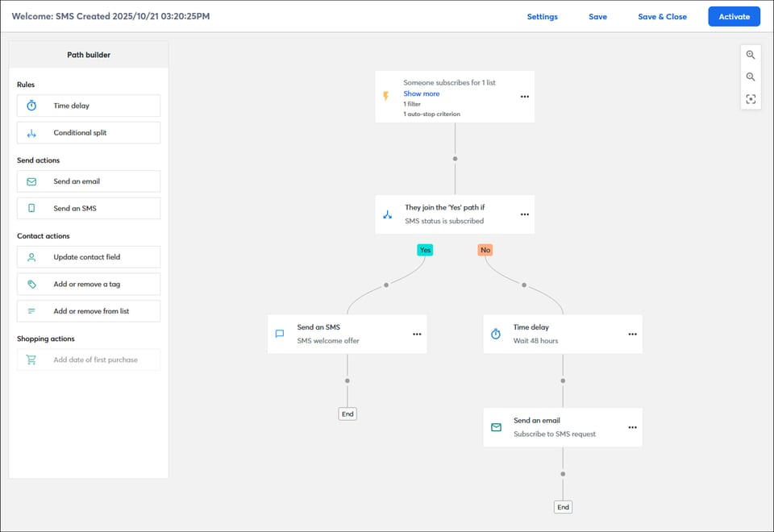Click the blue Activate button
774x532 pixels.
[x=734, y=17]
